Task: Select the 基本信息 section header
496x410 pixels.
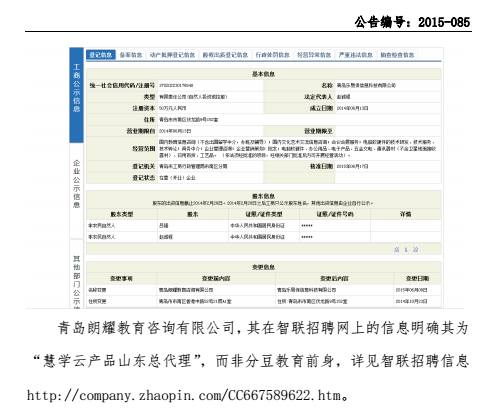Action: coord(263,74)
